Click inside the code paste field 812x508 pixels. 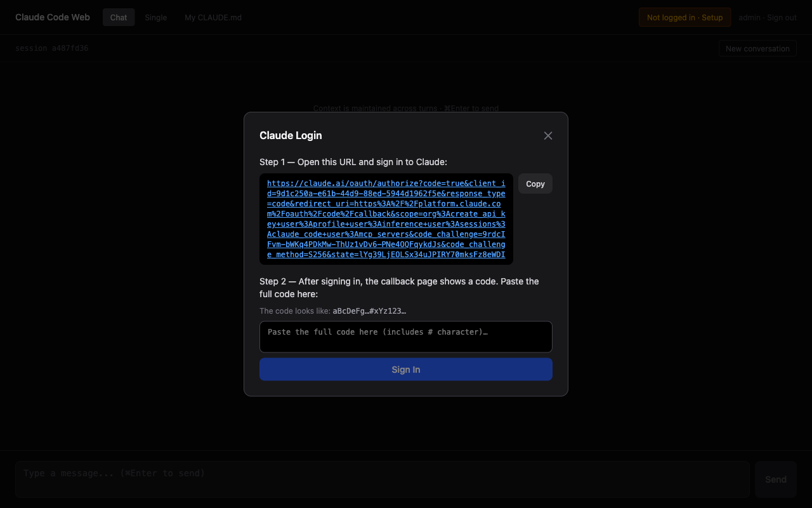[405, 337]
